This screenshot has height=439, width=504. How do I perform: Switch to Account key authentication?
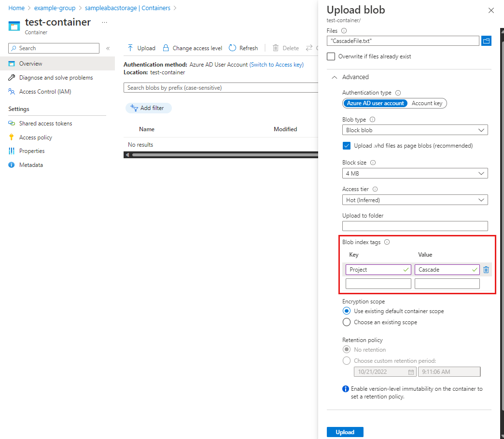click(427, 103)
